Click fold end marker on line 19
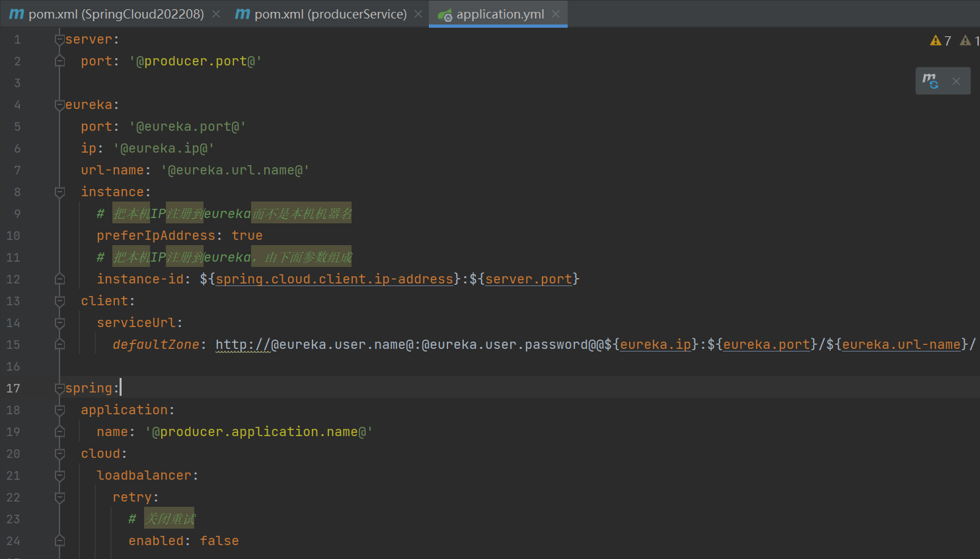The width and height of the screenshot is (980, 559). pos(59,432)
